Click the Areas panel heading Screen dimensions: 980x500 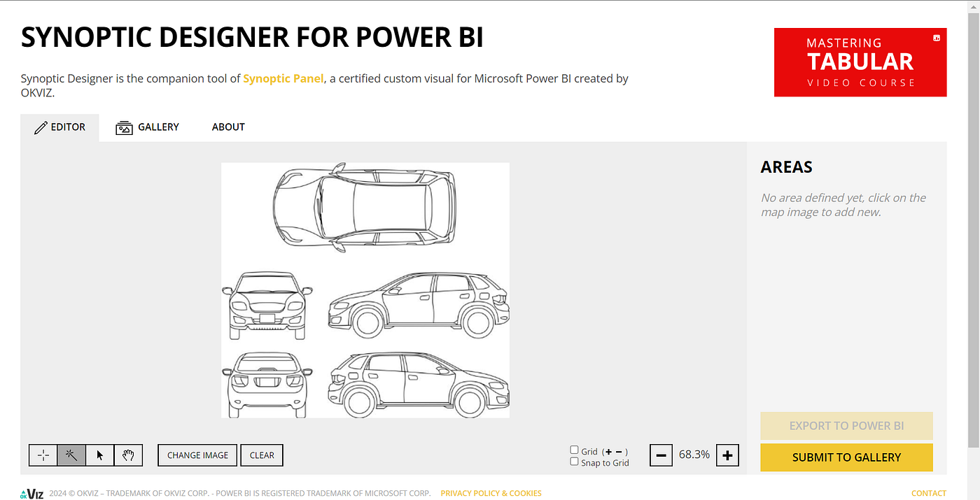(787, 167)
